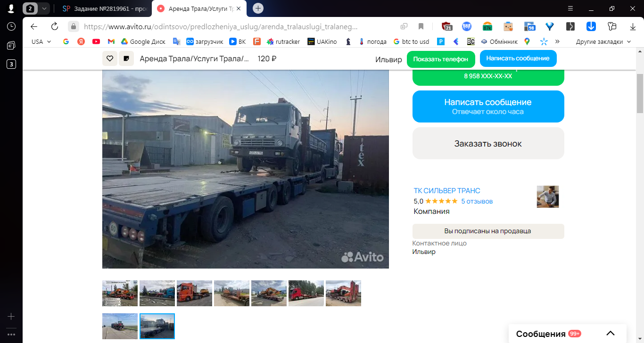Click the price text 120 ₽

click(x=267, y=59)
